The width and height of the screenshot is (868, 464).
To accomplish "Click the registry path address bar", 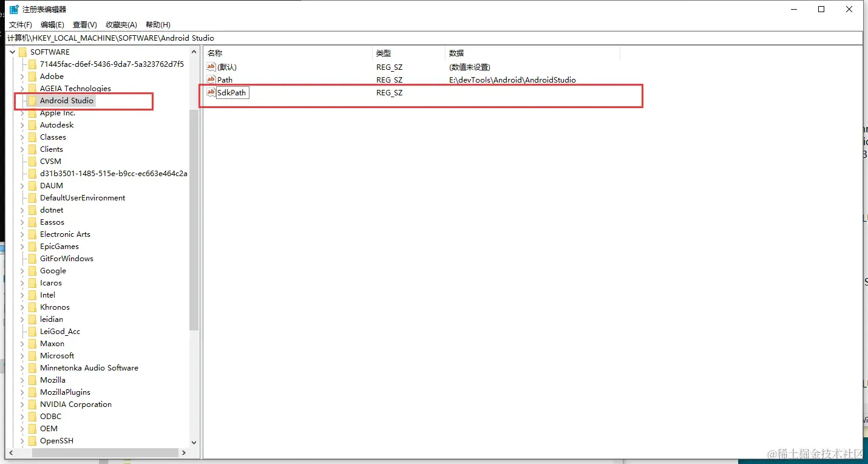I will click(x=434, y=38).
